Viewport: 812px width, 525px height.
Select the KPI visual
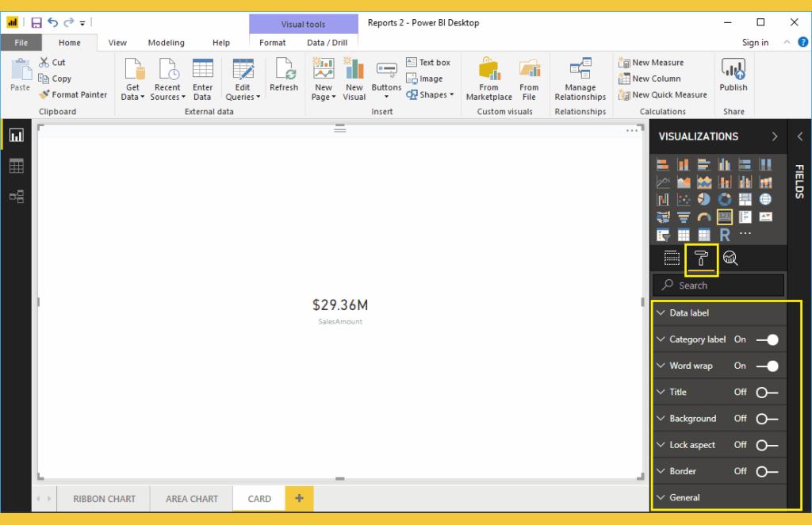[765, 217]
